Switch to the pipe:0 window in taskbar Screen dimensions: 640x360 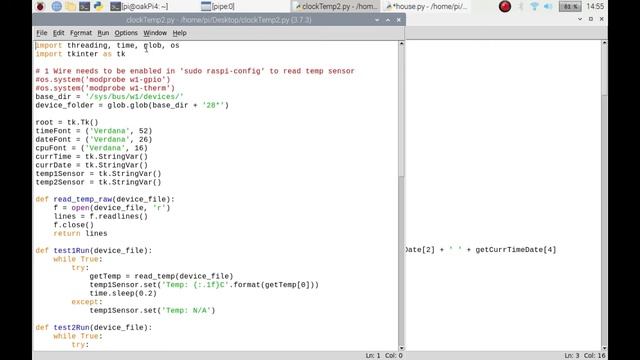tap(218, 6)
